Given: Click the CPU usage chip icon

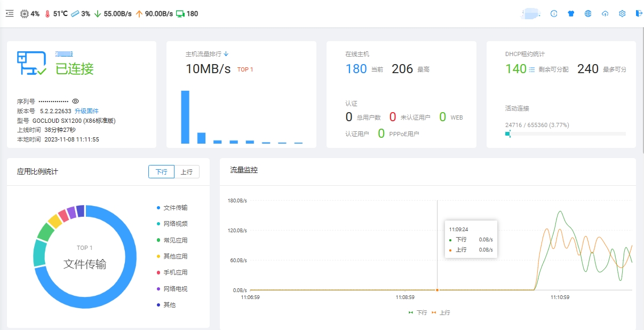Looking at the screenshot, I should coord(25,14).
